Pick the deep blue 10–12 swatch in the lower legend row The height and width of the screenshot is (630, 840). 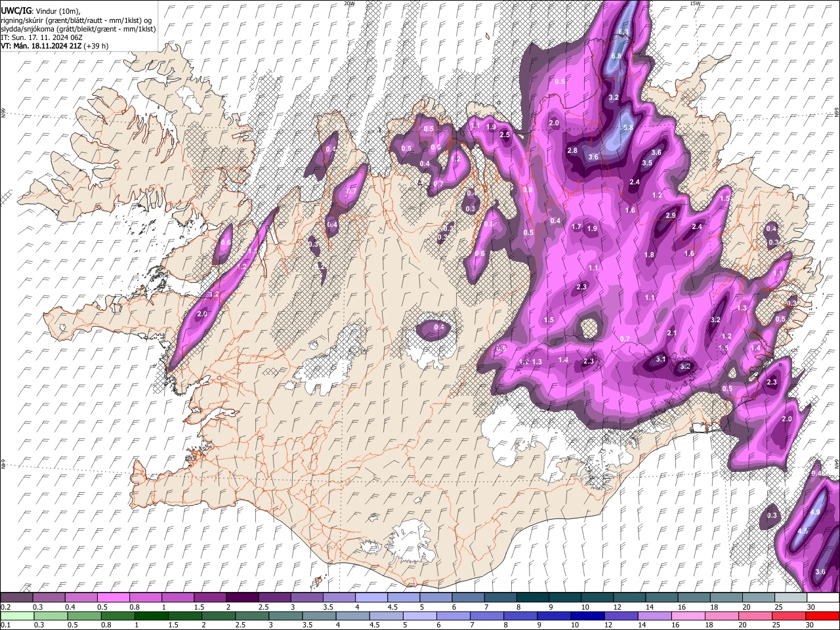(587, 616)
